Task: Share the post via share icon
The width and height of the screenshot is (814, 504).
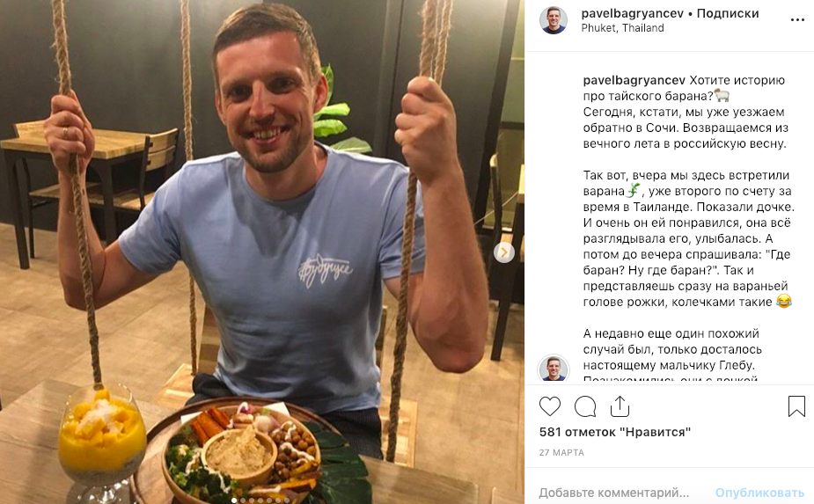Action: point(620,406)
